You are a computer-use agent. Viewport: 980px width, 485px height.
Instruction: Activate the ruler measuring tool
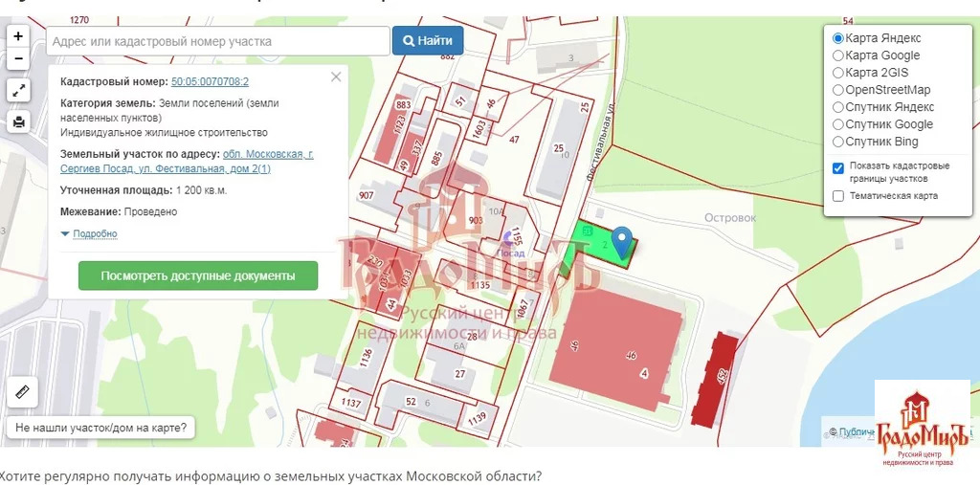point(23,392)
